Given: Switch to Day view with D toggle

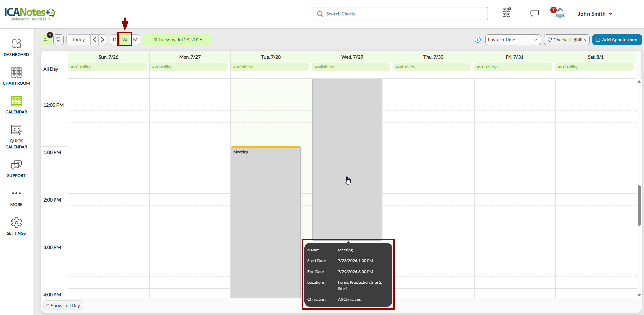Looking at the screenshot, I should pyautogui.click(x=114, y=40).
